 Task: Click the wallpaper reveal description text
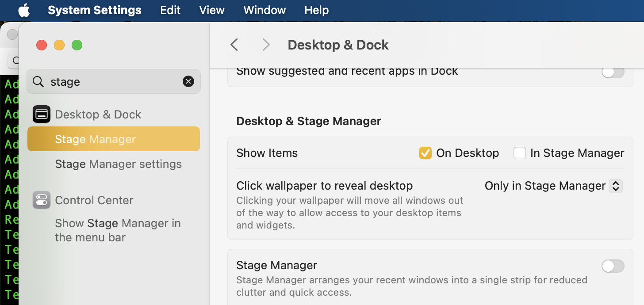[350, 213]
